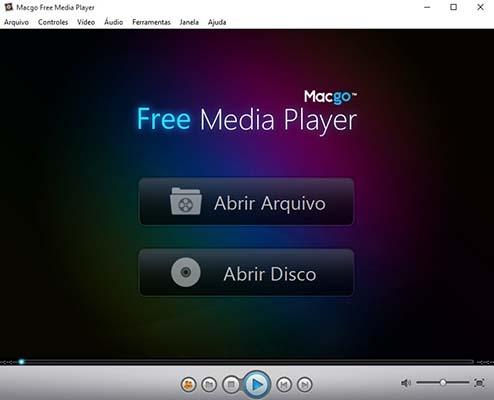Click the Abrir Disco button
This screenshot has height=400, width=494.
click(246, 273)
